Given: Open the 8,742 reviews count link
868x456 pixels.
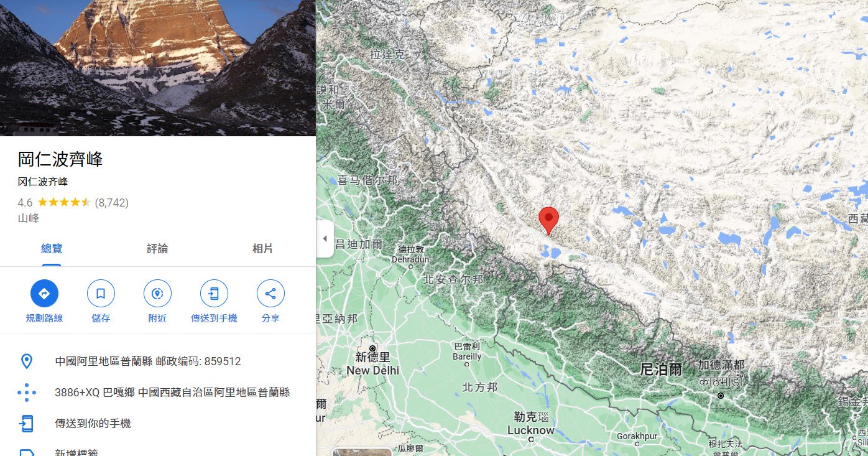Looking at the screenshot, I should coord(112,203).
